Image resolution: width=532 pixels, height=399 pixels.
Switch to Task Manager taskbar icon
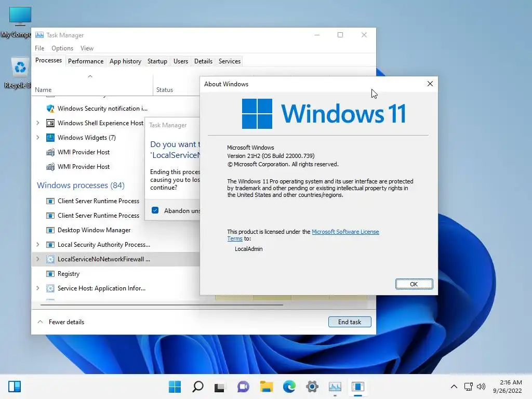335,387
